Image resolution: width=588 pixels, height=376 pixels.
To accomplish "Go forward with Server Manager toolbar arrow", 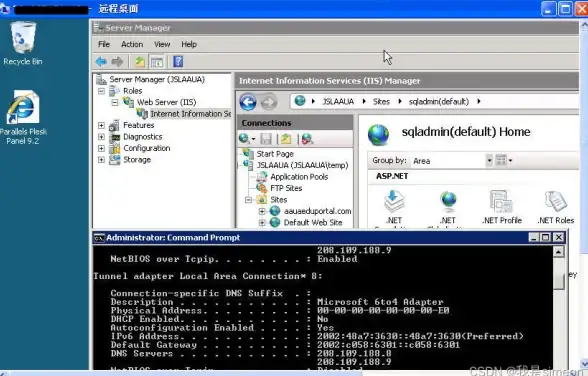I will [x=117, y=61].
